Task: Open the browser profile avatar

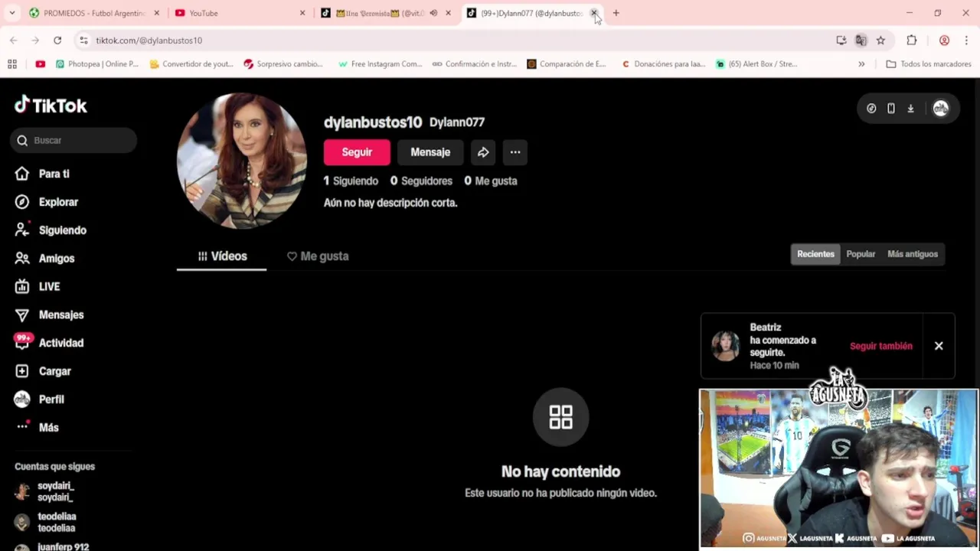Action: tap(944, 41)
